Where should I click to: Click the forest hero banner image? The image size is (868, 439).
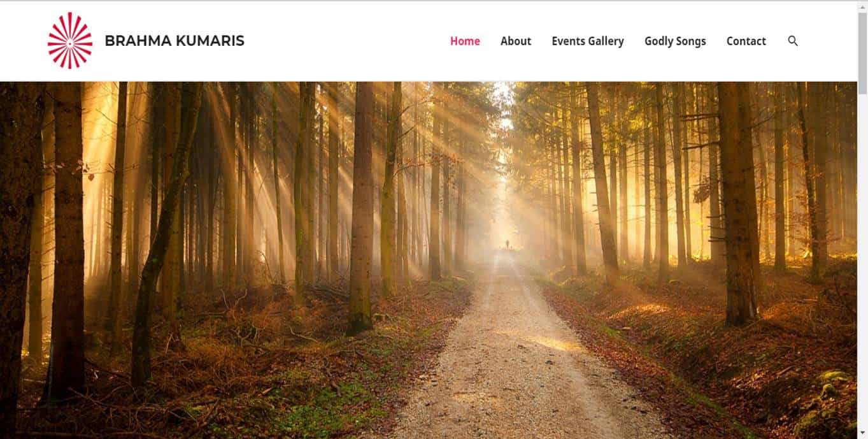[429, 260]
